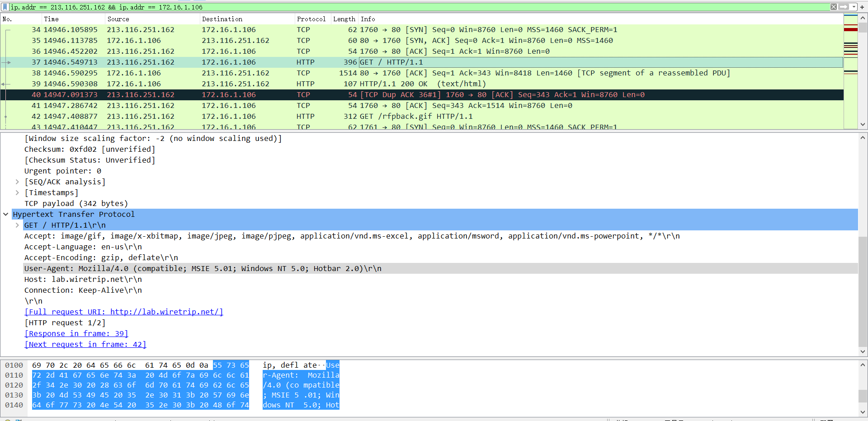This screenshot has width=868, height=421.
Task: Sort by the Protocol column header
Action: (x=311, y=19)
